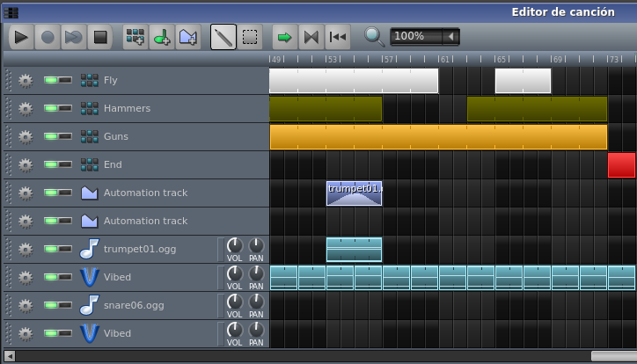This screenshot has width=637, height=364.
Task: Open the gear menu for End track
Action: click(x=26, y=164)
